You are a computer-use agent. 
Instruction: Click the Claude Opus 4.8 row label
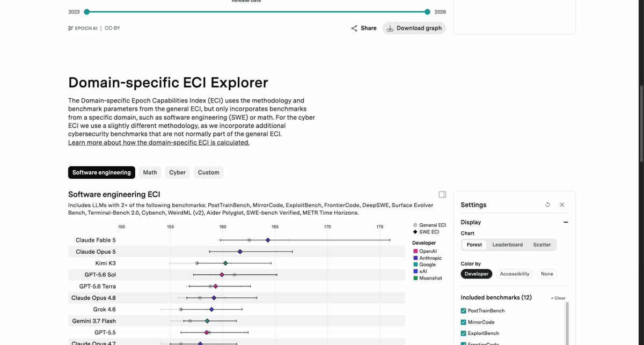coord(93,298)
